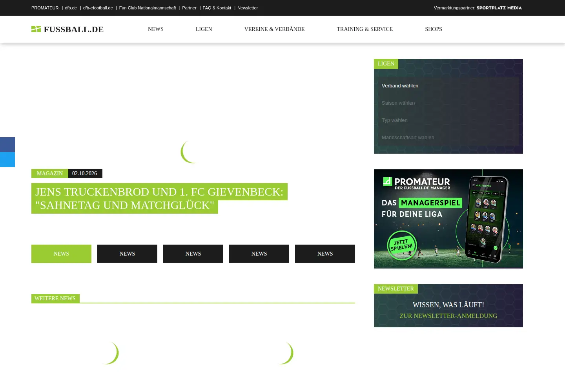Image resolution: width=565 pixels, height=392 pixels.
Task: Go to FAQ & Kontakt
Action: [217, 8]
